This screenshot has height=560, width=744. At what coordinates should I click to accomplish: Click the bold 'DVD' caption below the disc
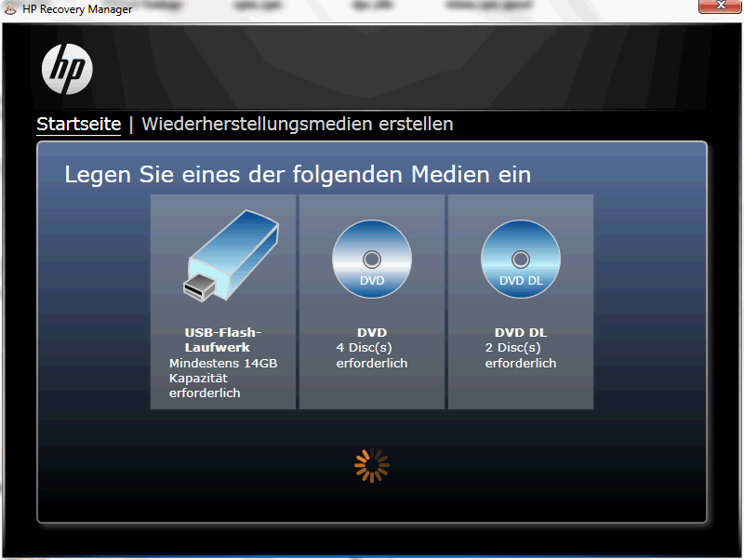[372, 333]
